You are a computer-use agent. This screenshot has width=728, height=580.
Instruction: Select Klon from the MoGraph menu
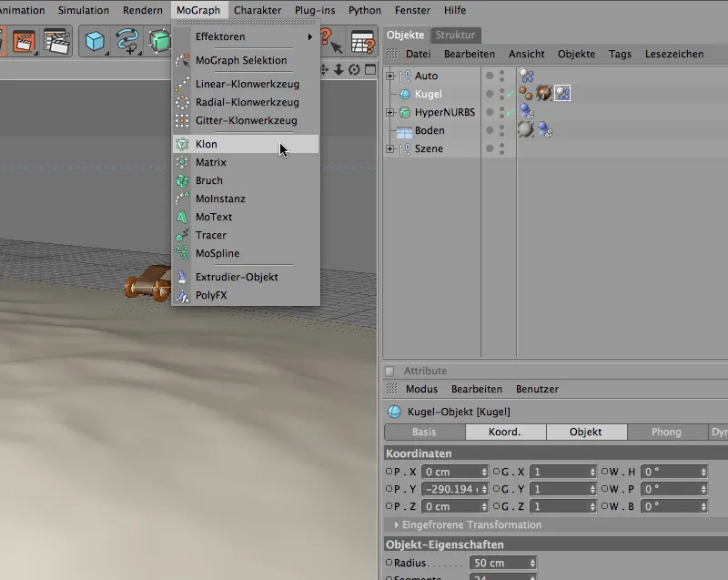245,144
